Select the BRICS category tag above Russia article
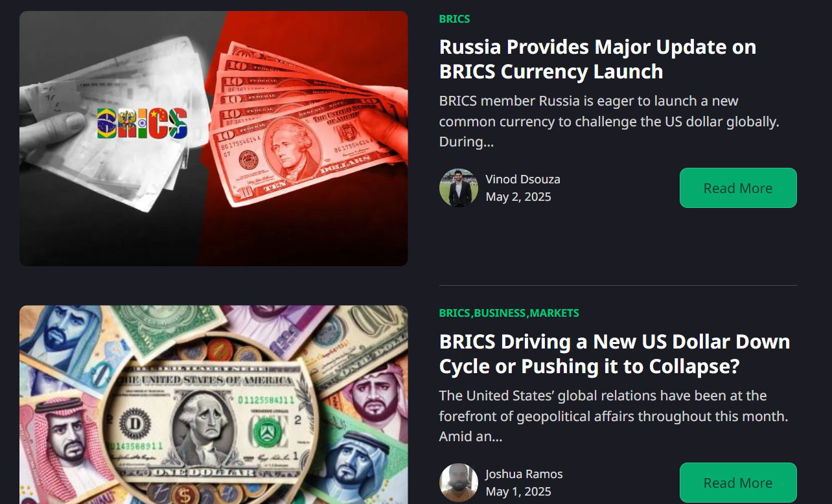 [454, 19]
